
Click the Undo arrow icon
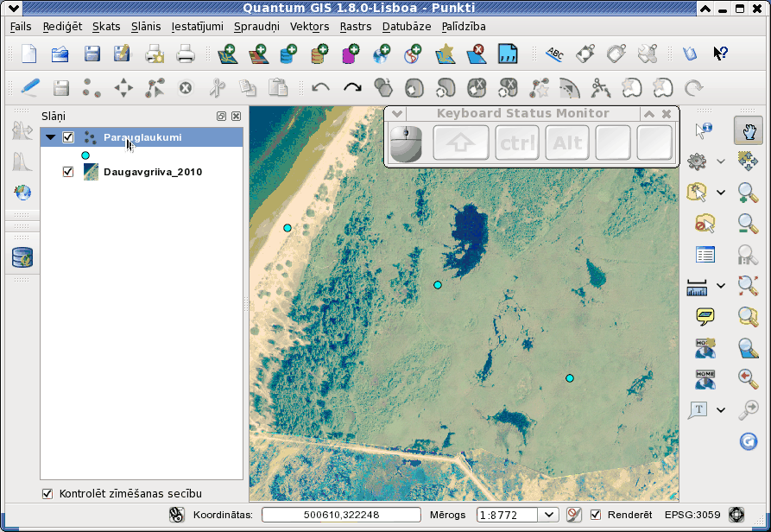click(x=320, y=88)
